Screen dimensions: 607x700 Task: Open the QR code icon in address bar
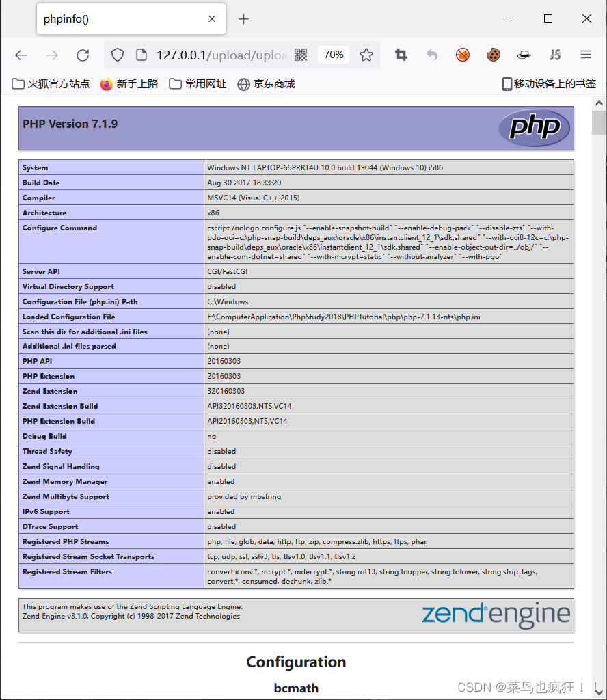pos(301,55)
